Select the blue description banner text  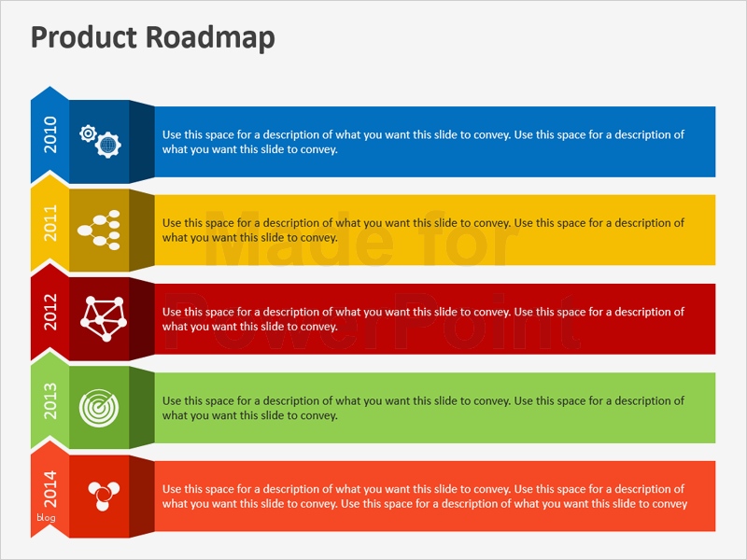[x=423, y=142]
